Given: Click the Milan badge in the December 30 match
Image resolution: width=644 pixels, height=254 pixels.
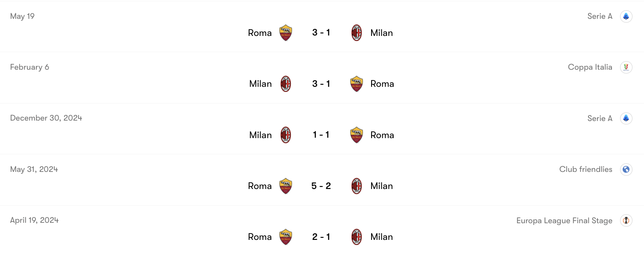Looking at the screenshot, I should [285, 135].
